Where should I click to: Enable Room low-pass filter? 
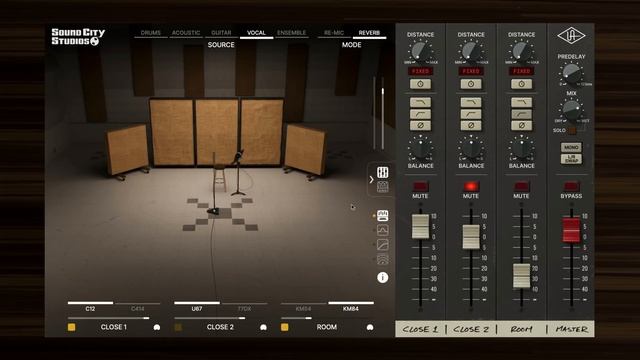click(x=521, y=102)
